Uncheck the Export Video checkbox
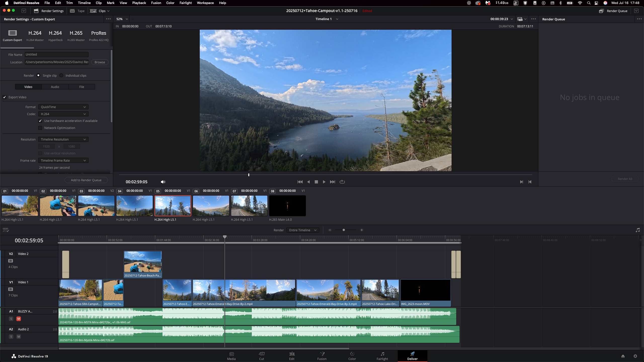 5,97
